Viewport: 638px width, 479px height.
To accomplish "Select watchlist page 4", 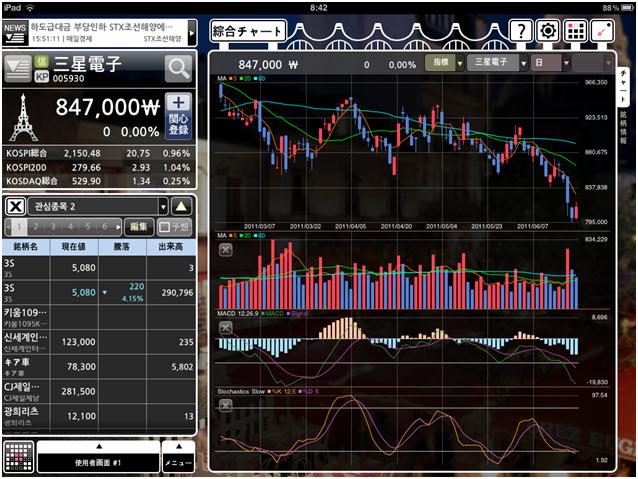I will [x=70, y=227].
